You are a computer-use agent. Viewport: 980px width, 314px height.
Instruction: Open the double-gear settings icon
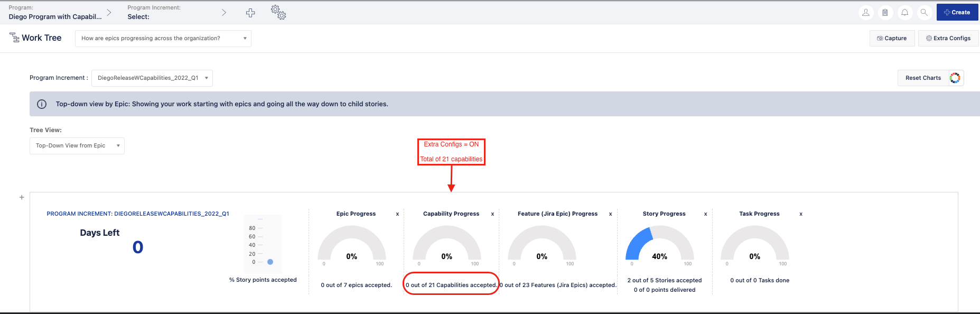(278, 13)
